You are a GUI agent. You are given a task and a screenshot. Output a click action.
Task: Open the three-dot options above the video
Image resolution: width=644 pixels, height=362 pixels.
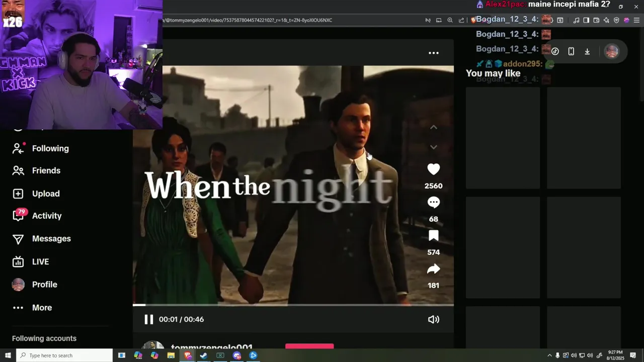(x=433, y=53)
